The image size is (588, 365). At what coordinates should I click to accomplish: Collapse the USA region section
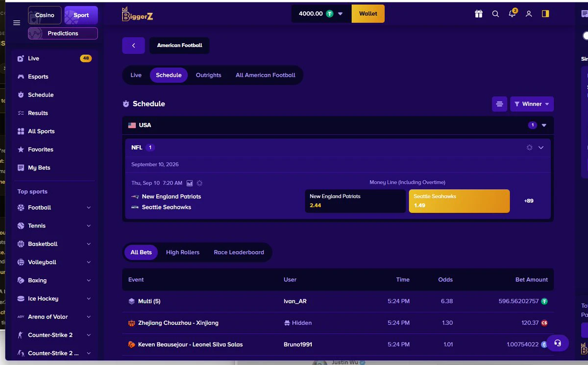[544, 125]
